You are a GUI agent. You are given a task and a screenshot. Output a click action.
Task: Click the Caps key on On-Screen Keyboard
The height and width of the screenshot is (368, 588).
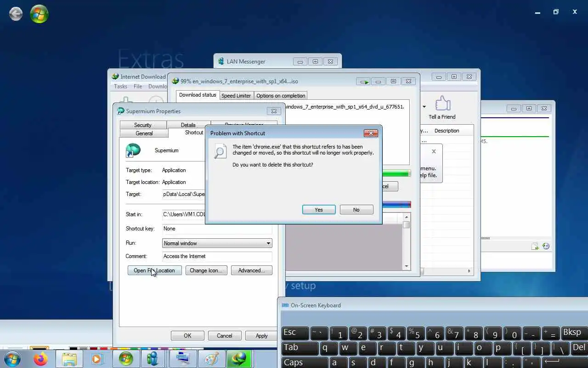click(x=304, y=362)
